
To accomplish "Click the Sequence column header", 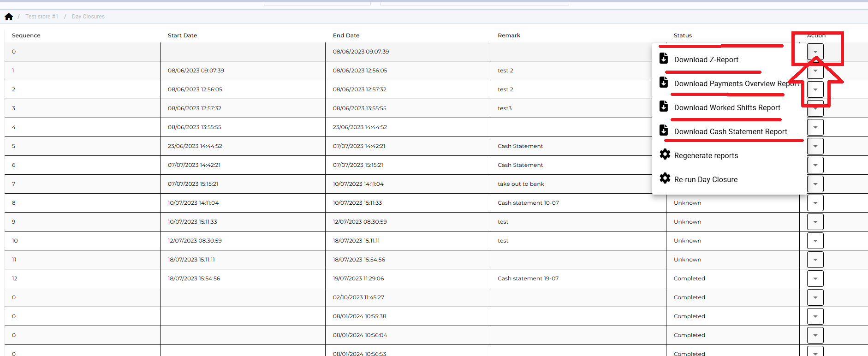I will 26,36.
